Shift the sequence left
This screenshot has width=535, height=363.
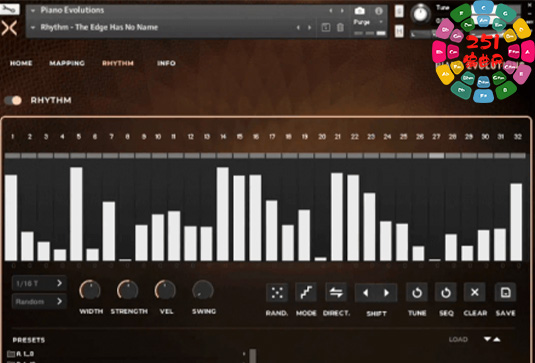coord(365,293)
